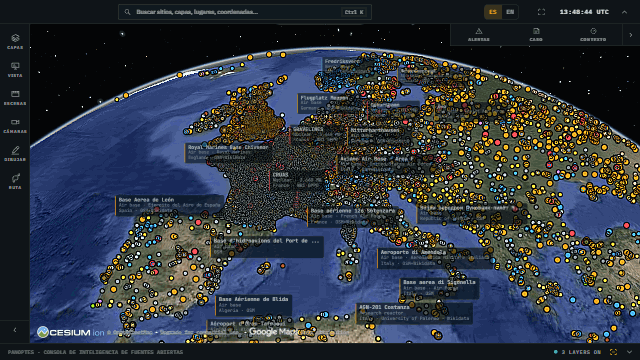The image size is (640, 360).
Task: Select the Base aérienne 126 Solenzara label
Action: (353, 217)
